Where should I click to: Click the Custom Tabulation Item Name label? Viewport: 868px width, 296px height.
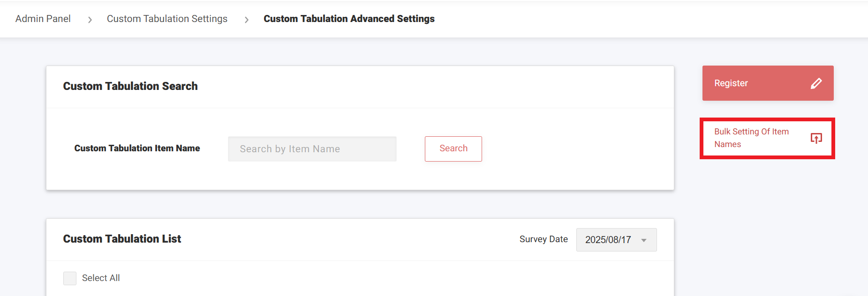(x=137, y=148)
